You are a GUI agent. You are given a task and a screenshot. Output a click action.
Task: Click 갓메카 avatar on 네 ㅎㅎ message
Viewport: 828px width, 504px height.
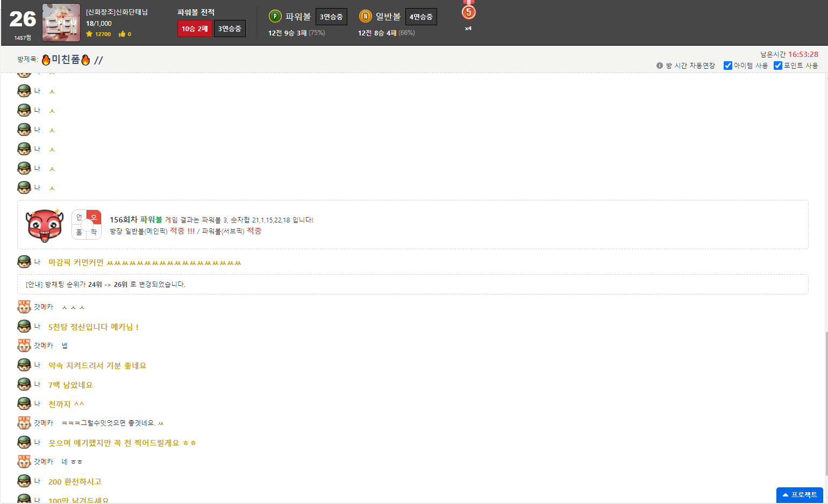24,462
